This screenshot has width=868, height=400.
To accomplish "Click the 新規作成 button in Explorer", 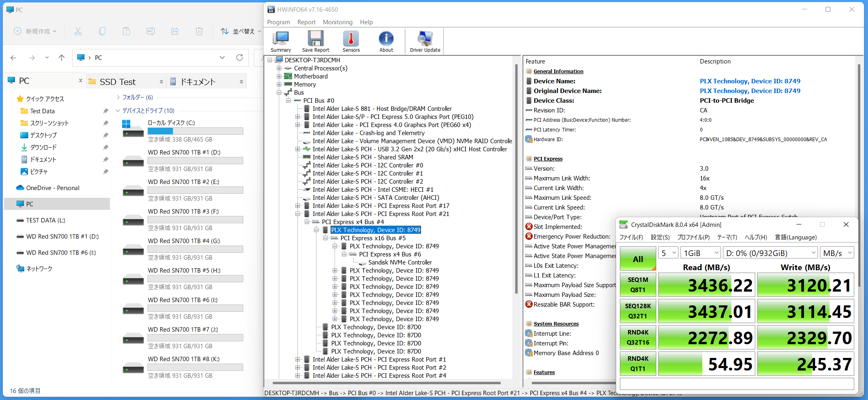I will click(x=35, y=31).
